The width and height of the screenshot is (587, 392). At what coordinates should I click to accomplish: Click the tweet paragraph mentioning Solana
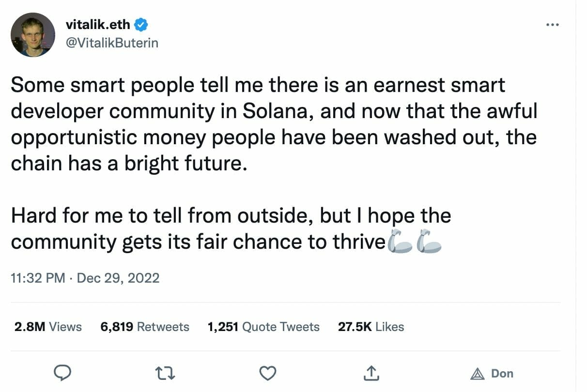tap(274, 124)
